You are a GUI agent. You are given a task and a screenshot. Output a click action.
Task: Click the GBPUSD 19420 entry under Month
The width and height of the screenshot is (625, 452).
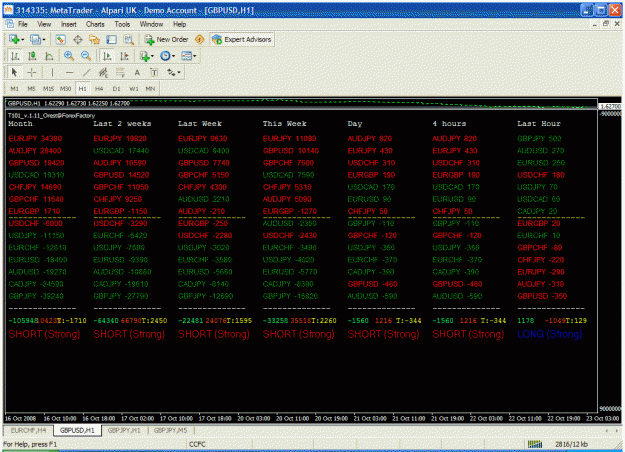tap(36, 163)
